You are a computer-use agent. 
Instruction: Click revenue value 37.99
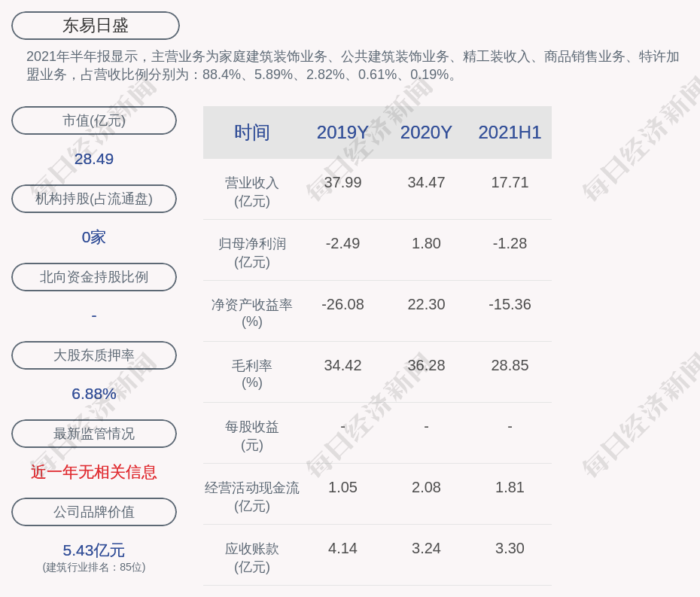click(x=342, y=183)
